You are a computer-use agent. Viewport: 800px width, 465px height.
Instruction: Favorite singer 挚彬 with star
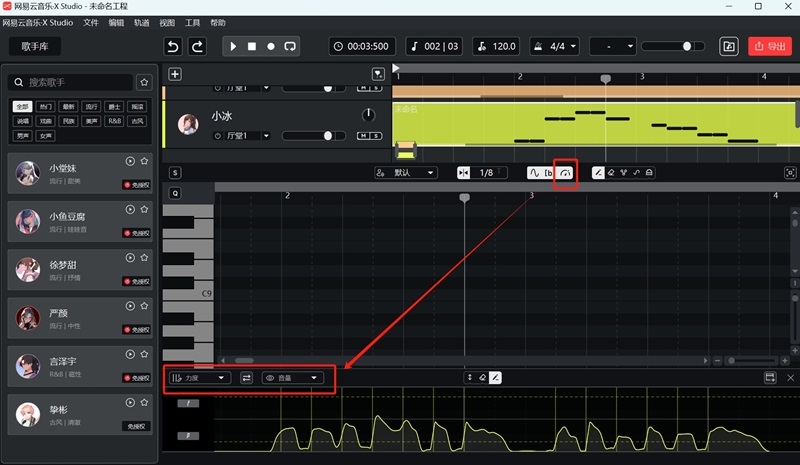[x=144, y=403]
